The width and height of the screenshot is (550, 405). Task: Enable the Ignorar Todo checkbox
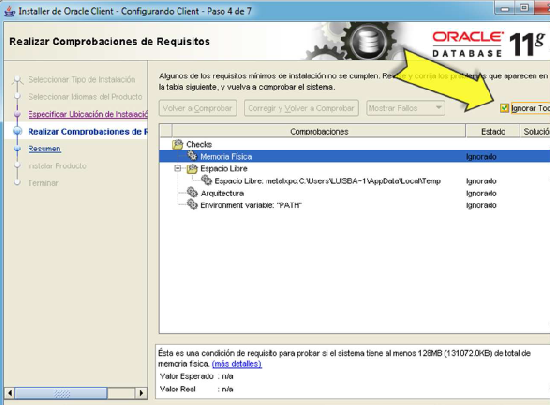504,108
